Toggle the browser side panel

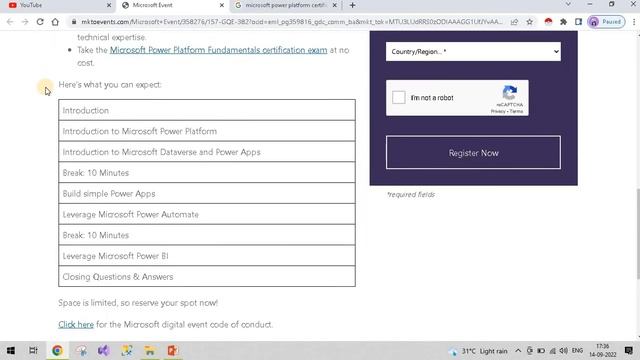pyautogui.click(x=578, y=22)
